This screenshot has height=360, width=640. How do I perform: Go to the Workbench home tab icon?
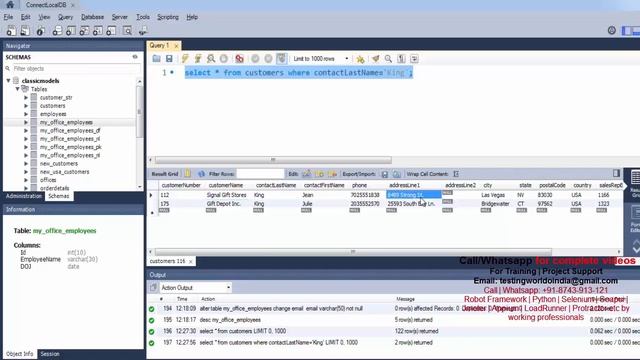click(10, 5)
